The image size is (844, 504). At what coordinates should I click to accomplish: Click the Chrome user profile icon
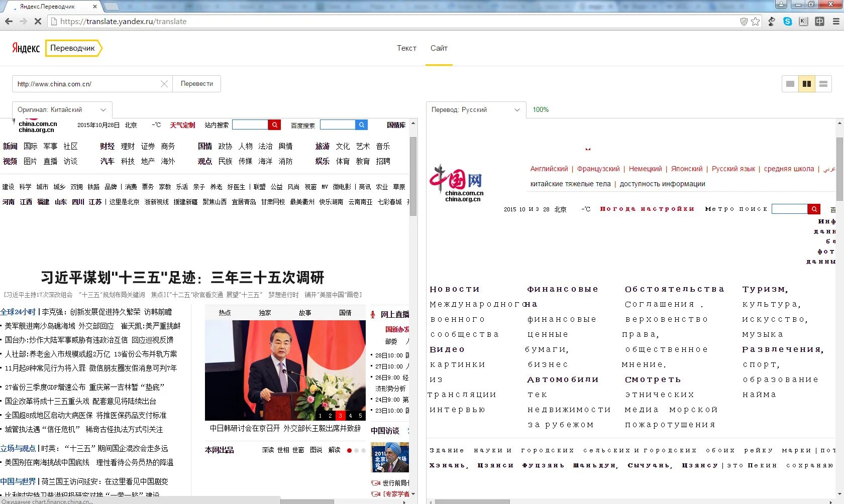[781, 5]
